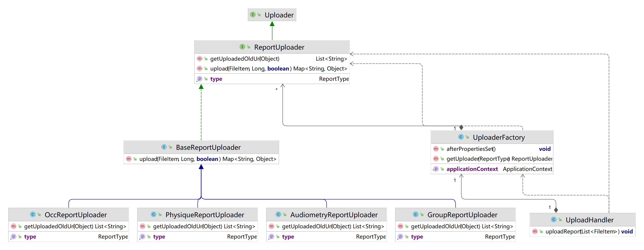This screenshot has width=644, height=250.
Task: Select the AudiometryReportUploader class header
Action: (327, 215)
